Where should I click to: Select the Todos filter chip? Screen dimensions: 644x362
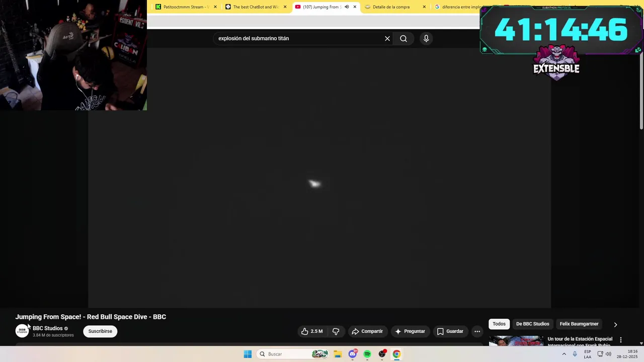[x=499, y=324]
